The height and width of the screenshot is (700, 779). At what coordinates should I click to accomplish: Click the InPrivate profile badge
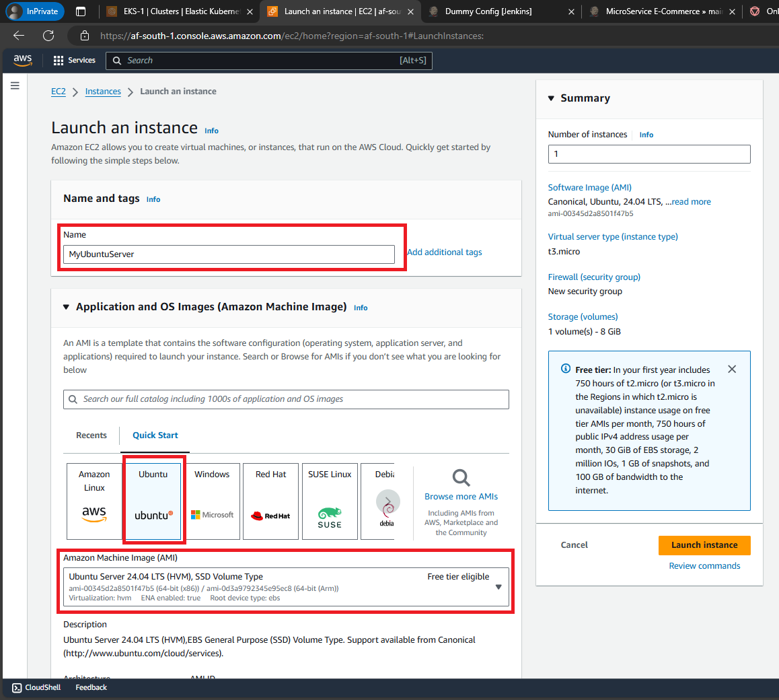[35, 11]
